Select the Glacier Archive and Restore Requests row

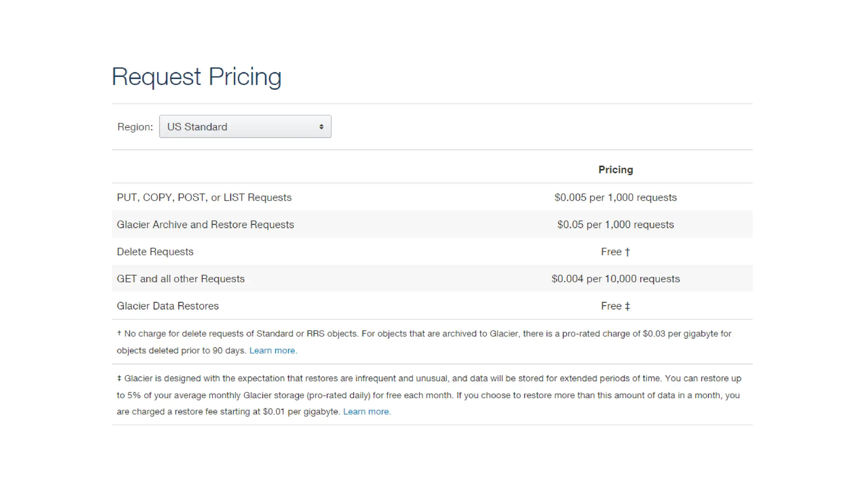205,225
